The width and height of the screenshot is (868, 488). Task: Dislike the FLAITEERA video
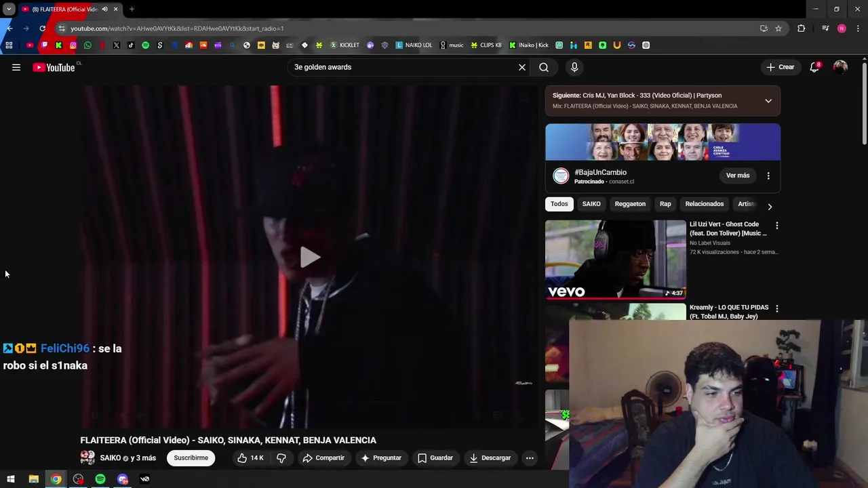pyautogui.click(x=281, y=458)
